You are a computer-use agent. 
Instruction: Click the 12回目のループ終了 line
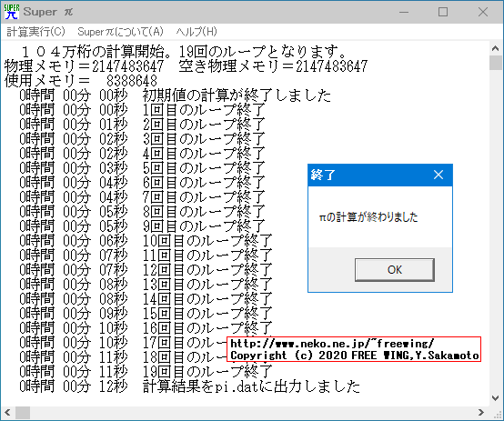tap(146, 270)
